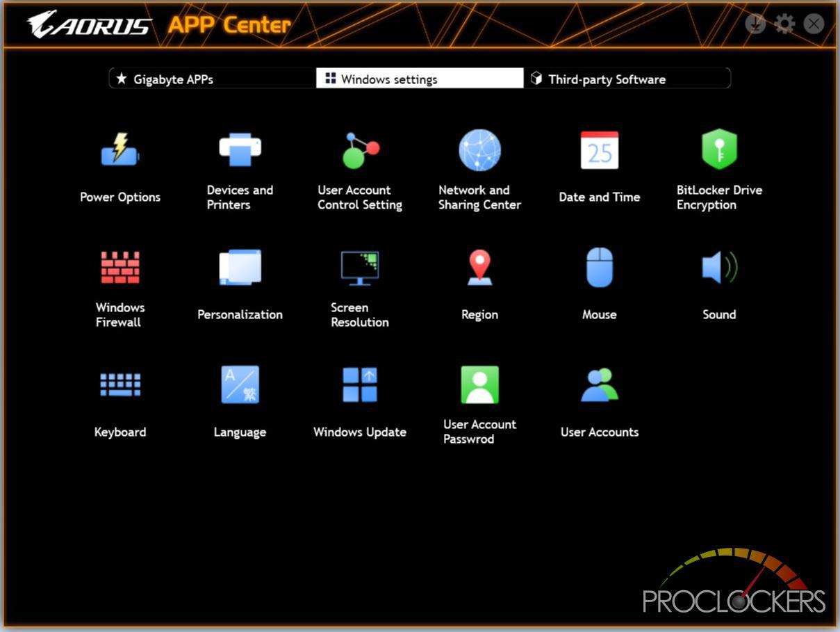The width and height of the screenshot is (840, 632).
Task: Click the "Region" label
Action: click(479, 315)
